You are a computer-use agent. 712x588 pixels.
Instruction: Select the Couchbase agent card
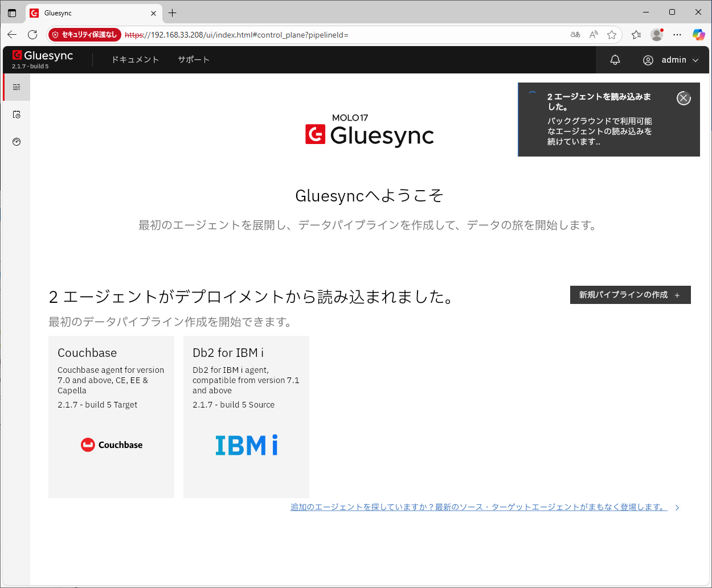111,417
